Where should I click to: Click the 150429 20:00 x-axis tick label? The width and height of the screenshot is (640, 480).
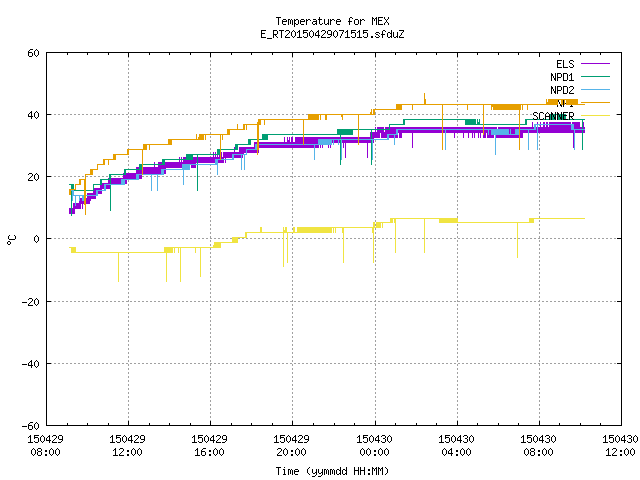coord(291,446)
